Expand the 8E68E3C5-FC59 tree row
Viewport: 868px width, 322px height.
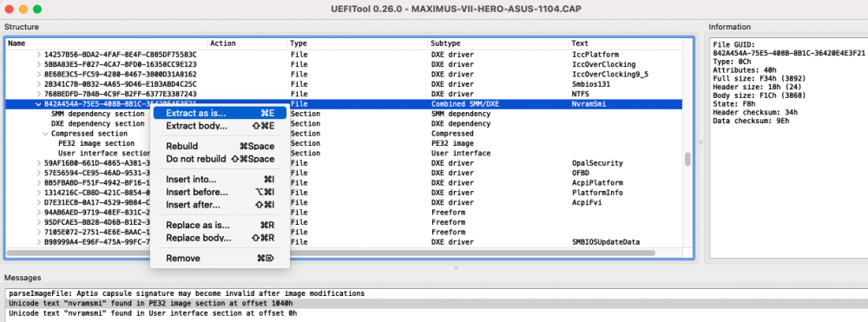[x=39, y=74]
